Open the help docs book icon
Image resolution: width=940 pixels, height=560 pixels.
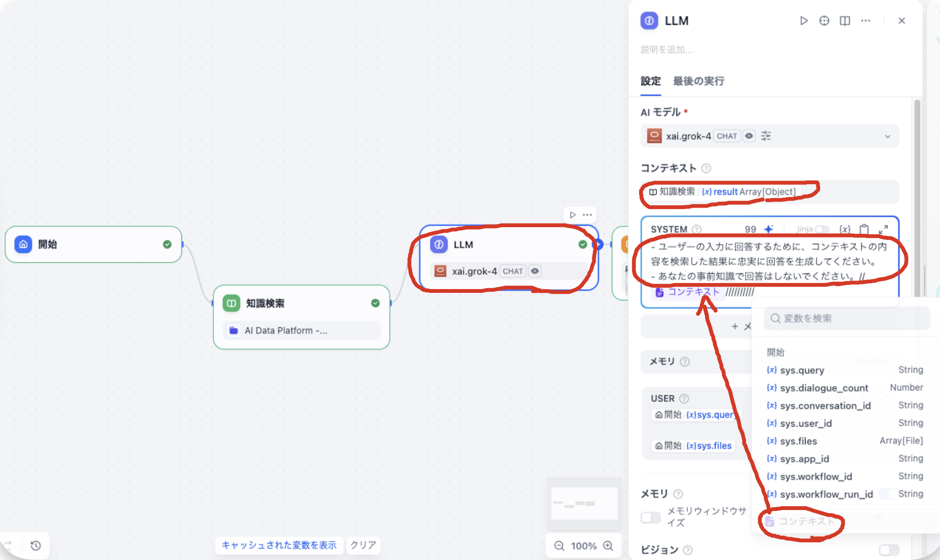pos(845,20)
